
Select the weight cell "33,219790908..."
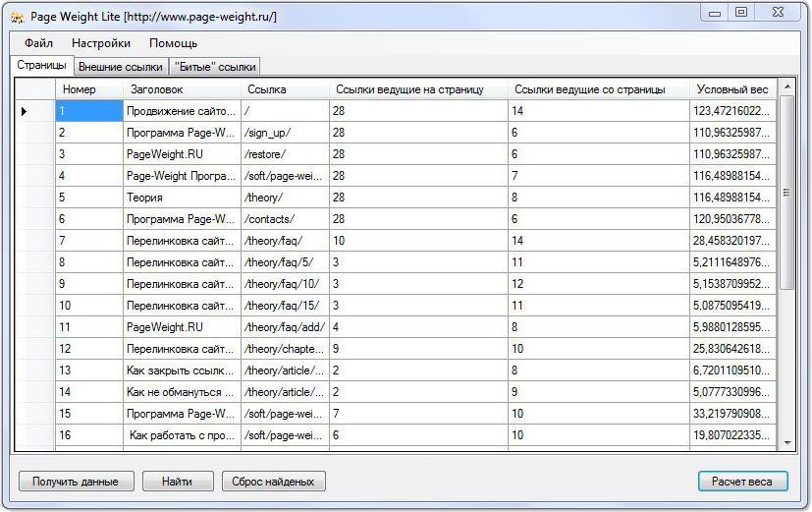click(x=732, y=414)
